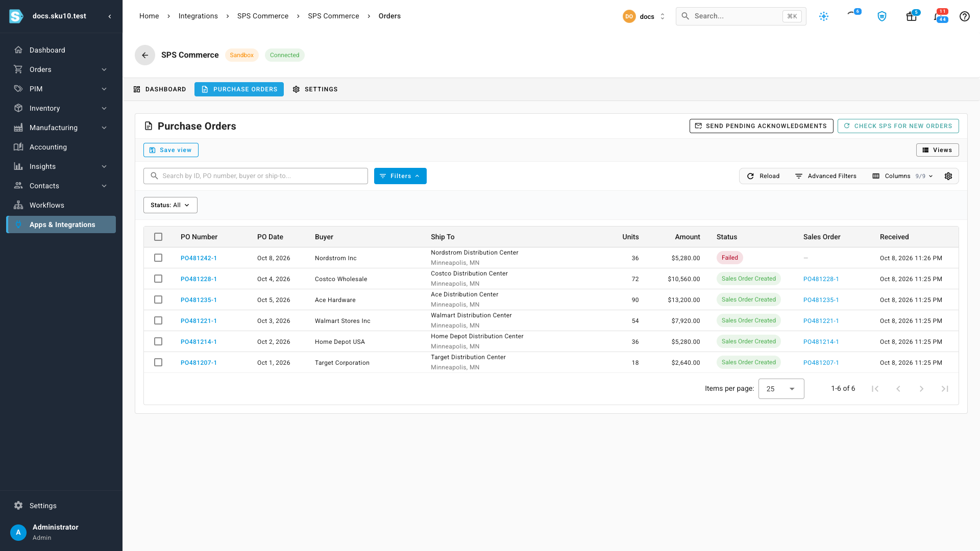Click the Administrator avatar

tap(18, 532)
